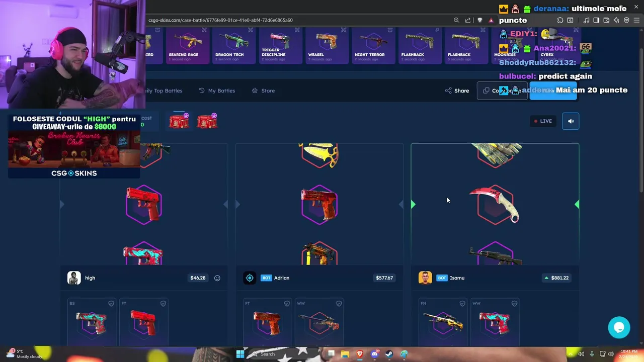Image resolution: width=644 pixels, height=362 pixels.
Task: Click the karambit knife in Isamu's reel
Action: point(495,204)
